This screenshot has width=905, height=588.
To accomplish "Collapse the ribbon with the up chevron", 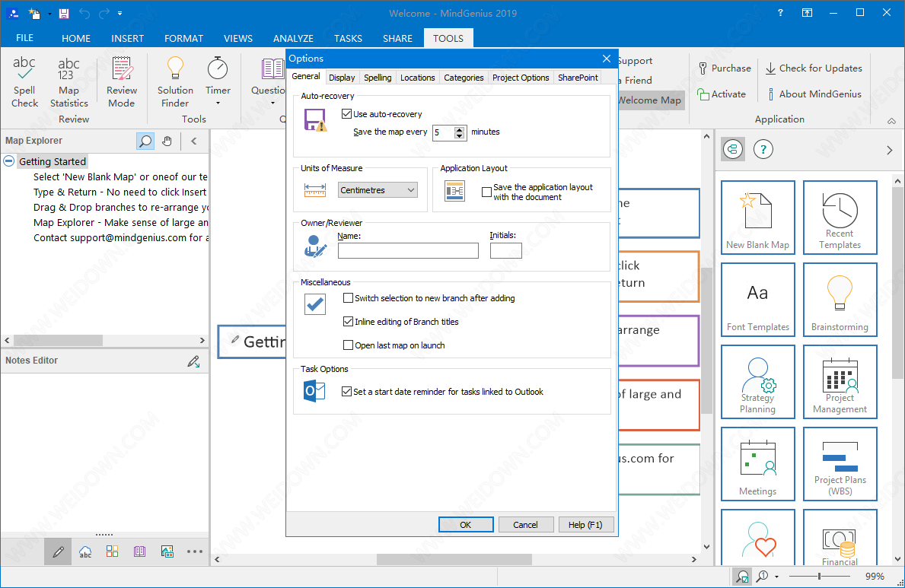I will (x=892, y=121).
